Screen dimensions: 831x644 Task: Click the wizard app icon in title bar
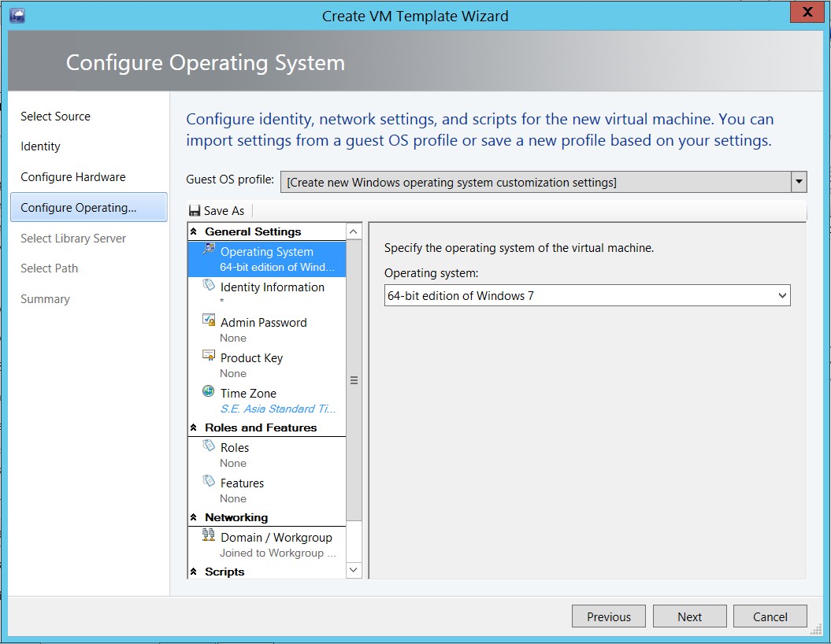pyautogui.click(x=17, y=16)
